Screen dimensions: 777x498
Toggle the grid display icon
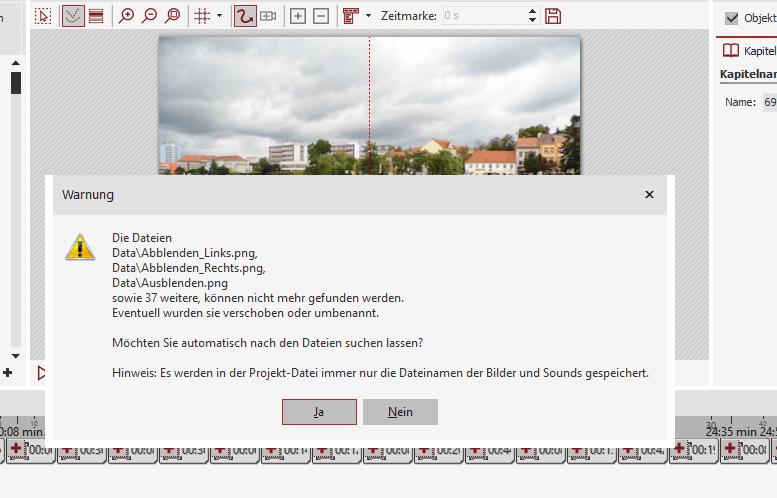pos(202,16)
